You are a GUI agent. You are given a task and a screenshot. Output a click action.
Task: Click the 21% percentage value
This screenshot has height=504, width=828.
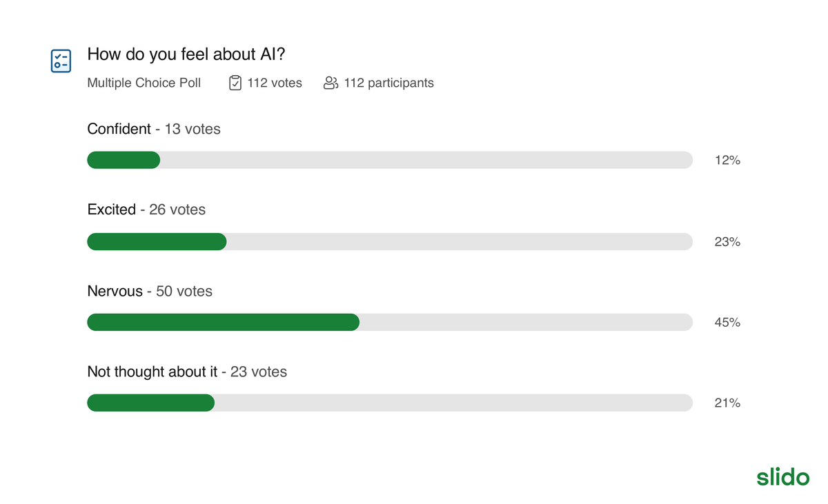pyautogui.click(x=727, y=403)
